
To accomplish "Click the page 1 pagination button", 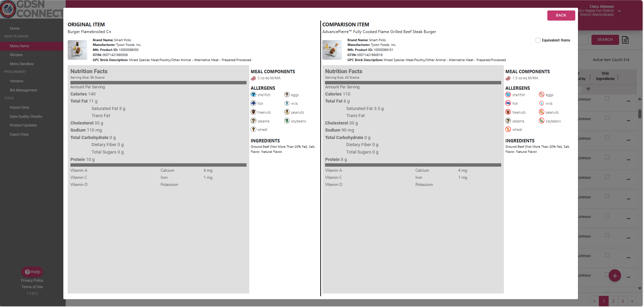I will coord(604,301).
